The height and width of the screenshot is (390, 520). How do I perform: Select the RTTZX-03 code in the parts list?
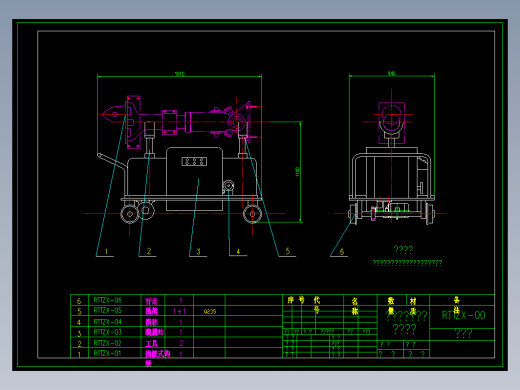[x=108, y=332]
